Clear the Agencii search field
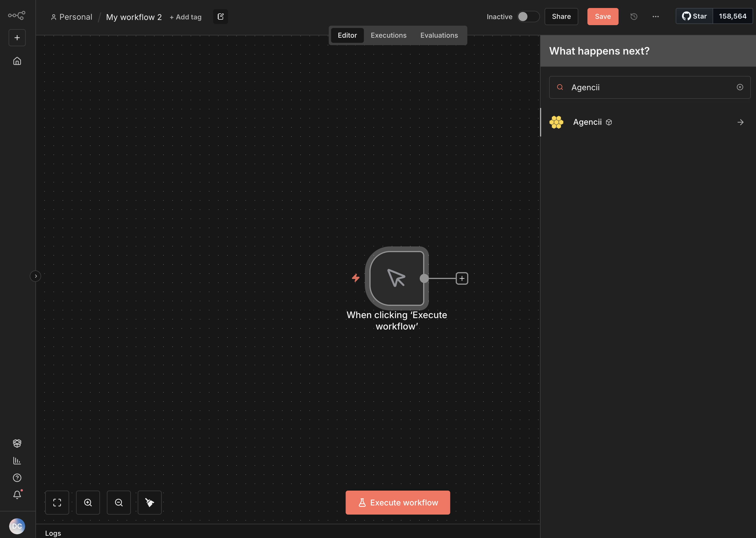Screen dimensions: 756x538 tap(740, 87)
